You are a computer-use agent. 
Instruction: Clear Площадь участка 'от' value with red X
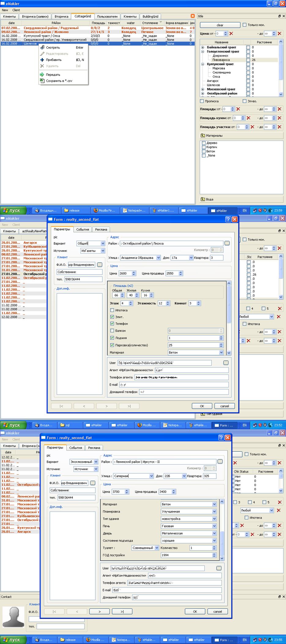click(252, 127)
